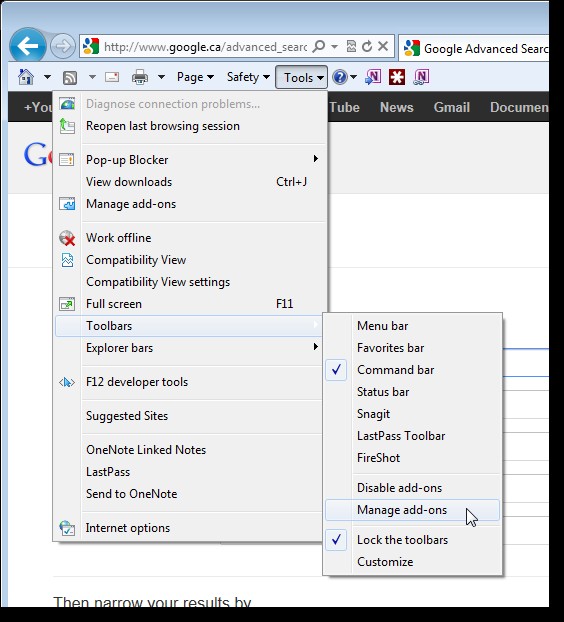Toggle the Menu bar toolbar option

(x=412, y=326)
